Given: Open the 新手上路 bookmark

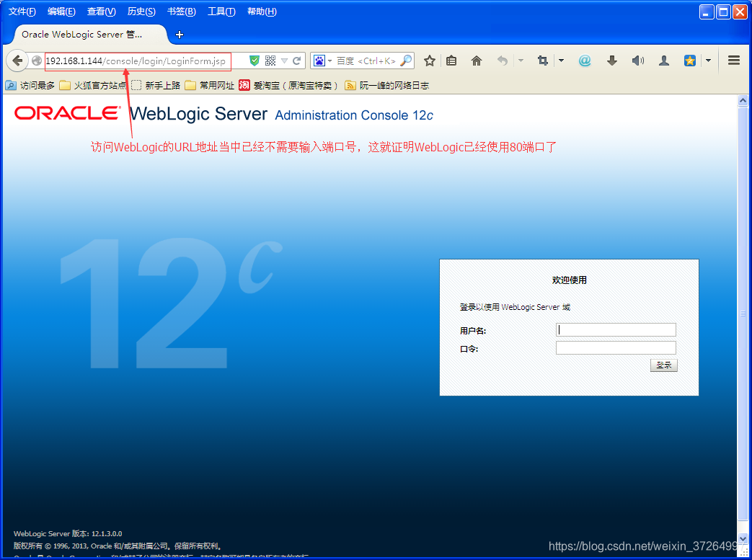Looking at the screenshot, I should (x=156, y=85).
